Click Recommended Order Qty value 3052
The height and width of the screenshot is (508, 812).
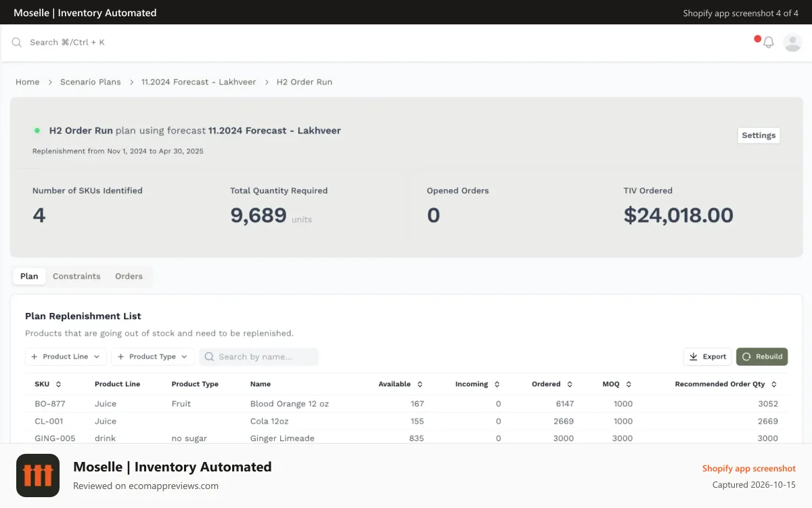(768, 404)
